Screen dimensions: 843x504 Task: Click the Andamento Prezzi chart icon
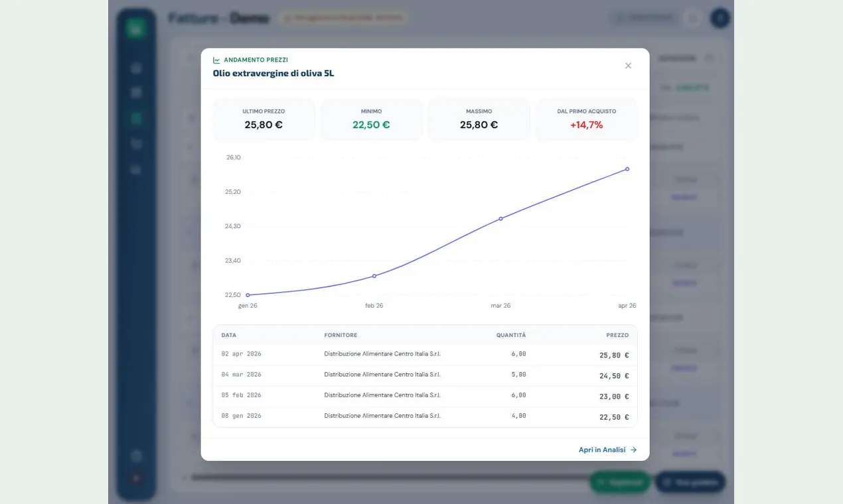[x=216, y=60]
